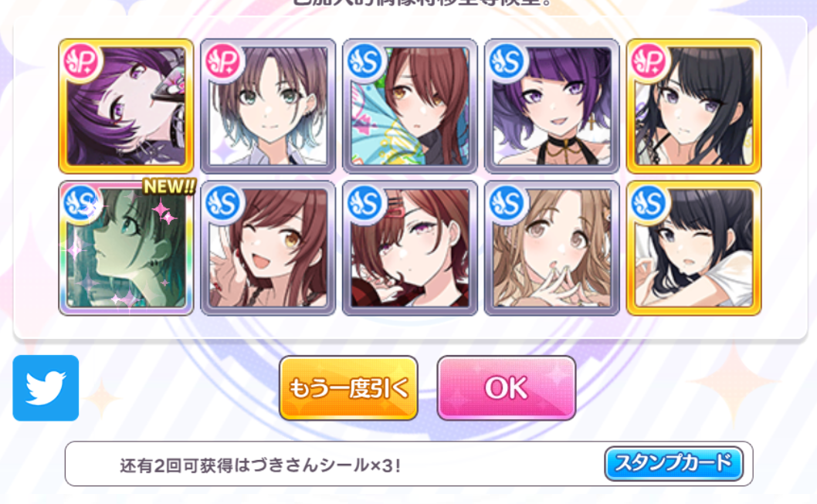Select the winking black-haired gold-framed card

coord(693,248)
